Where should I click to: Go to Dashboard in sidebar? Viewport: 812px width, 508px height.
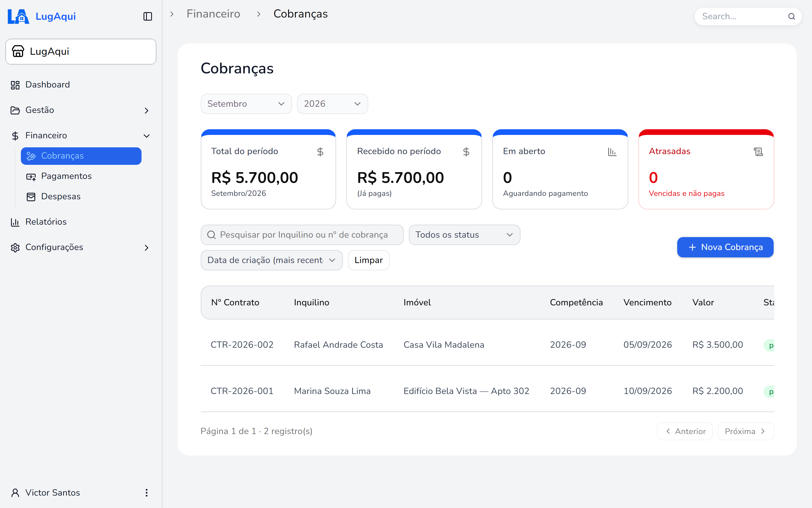81,85
